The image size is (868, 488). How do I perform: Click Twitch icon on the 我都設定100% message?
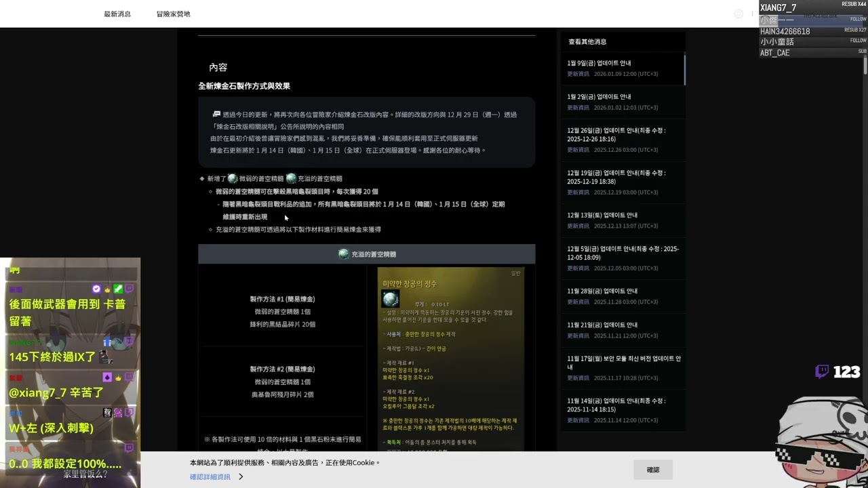pos(129,448)
